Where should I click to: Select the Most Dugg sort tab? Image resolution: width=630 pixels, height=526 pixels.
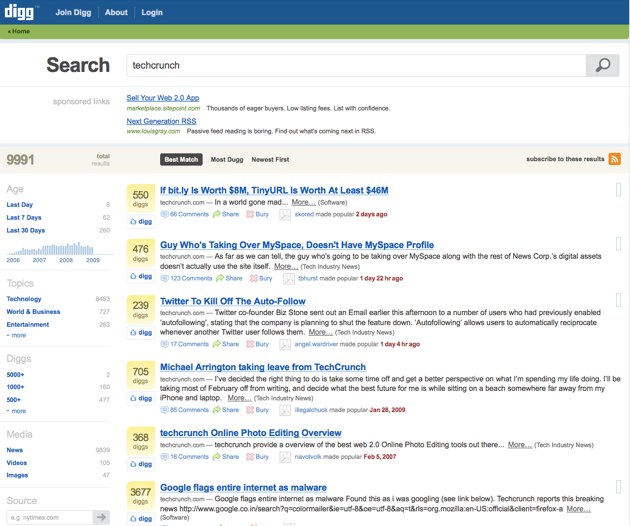(x=227, y=160)
